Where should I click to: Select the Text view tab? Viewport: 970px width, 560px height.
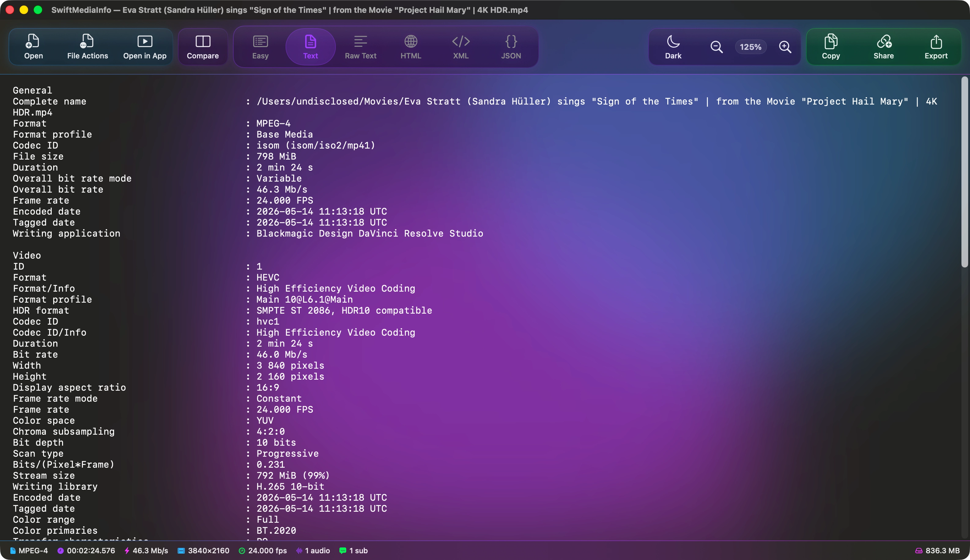point(310,46)
